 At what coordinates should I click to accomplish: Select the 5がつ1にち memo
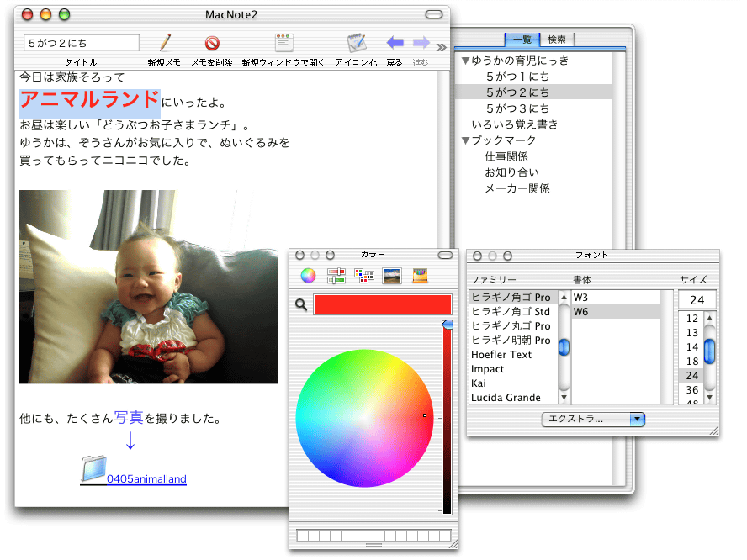(517, 77)
